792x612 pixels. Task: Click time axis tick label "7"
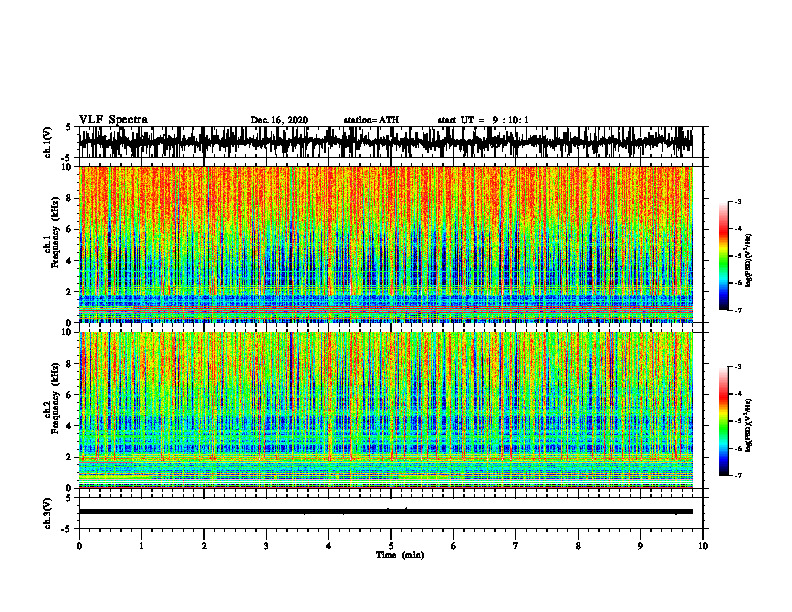point(516,546)
